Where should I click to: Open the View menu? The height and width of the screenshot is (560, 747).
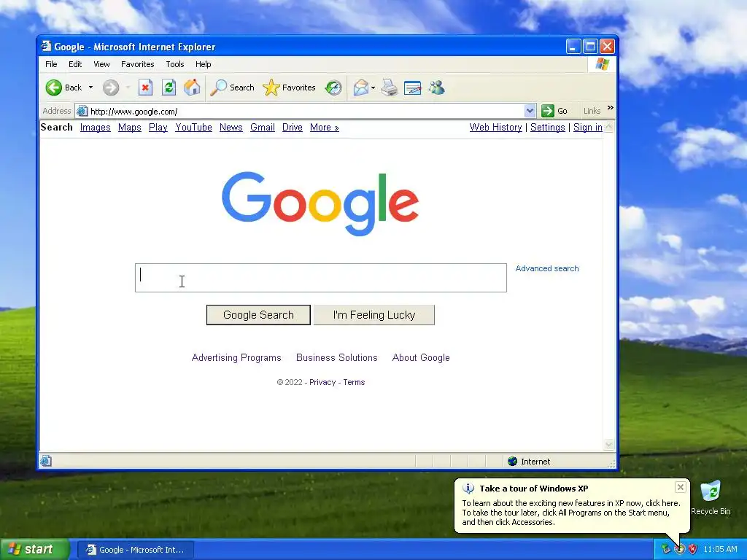click(101, 64)
